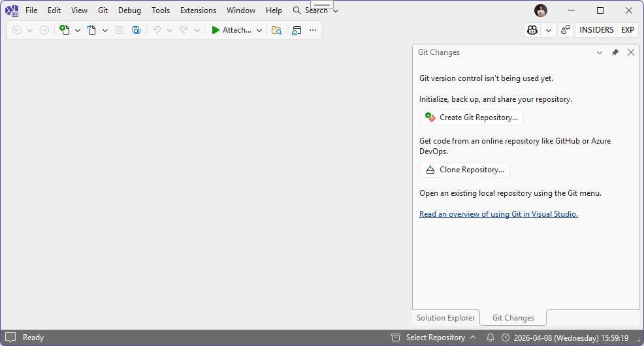Viewport: 644px width, 346px height.
Task: Click the notifications bell in status bar
Action: pos(491,338)
